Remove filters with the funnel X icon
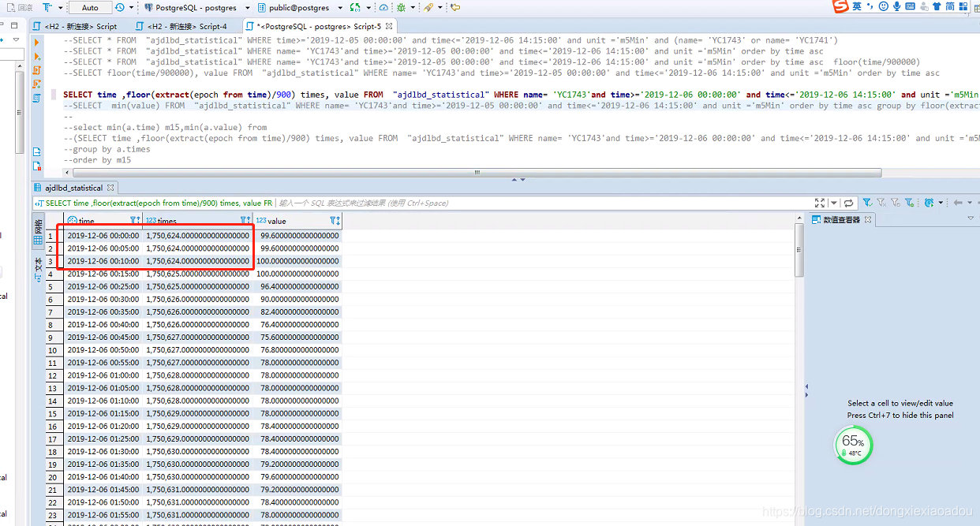The image size is (980, 526). 881,203
